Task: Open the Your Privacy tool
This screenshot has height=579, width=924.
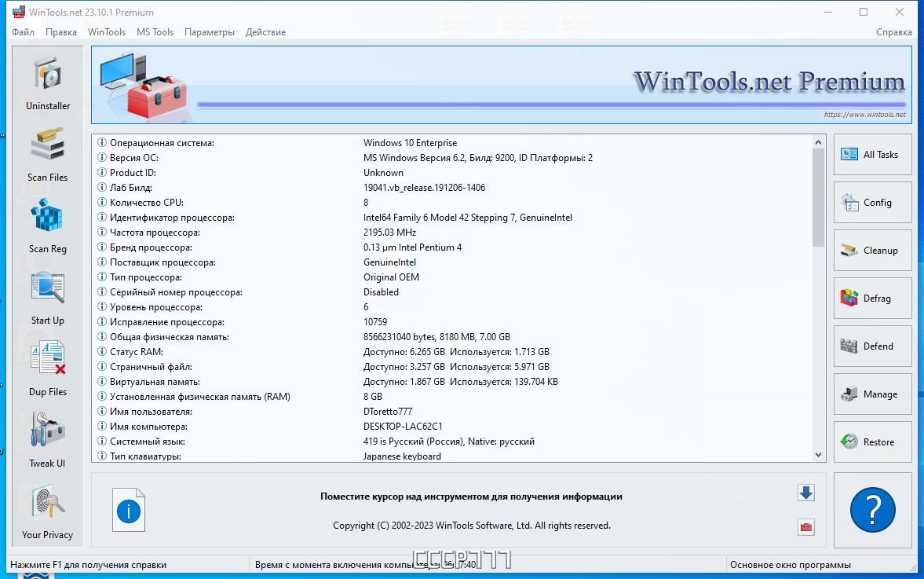Action: (48, 502)
